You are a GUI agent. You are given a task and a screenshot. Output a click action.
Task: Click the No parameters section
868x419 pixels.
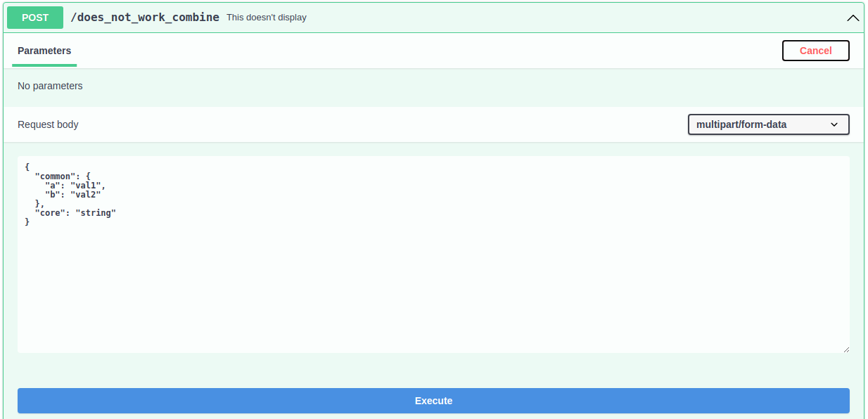(50, 85)
